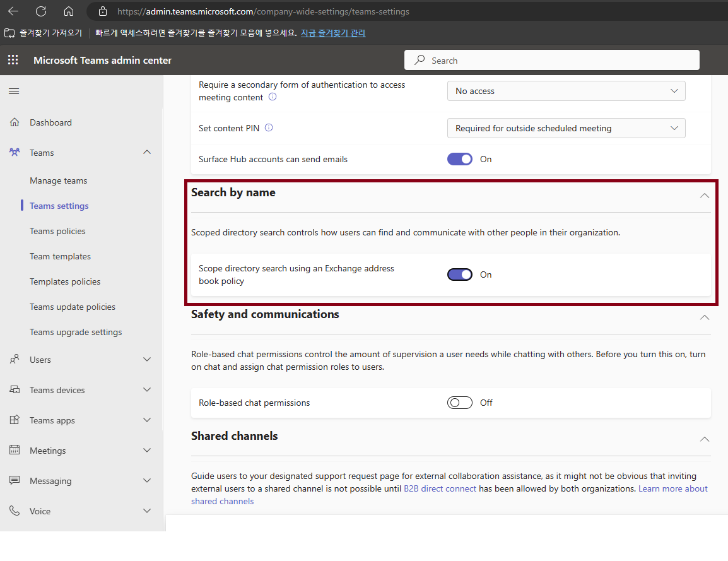Expand the Teams devices menu chevron
This screenshot has height=561, width=728.
[x=147, y=389]
